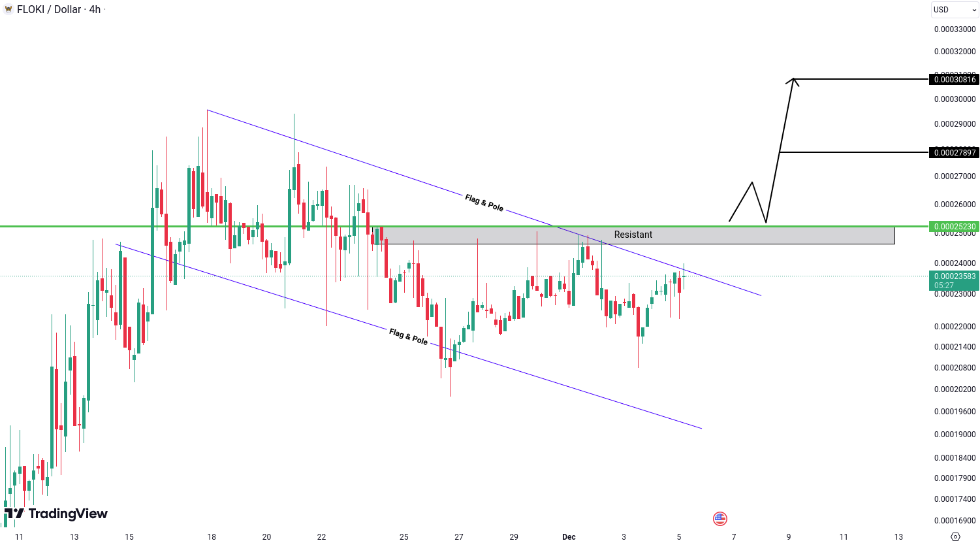Click the 0.00017400 price axis value
Viewport: 980px width, 543px height.
[955, 499]
